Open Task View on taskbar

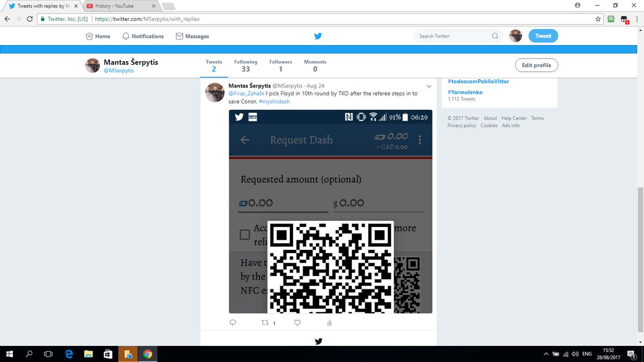pyautogui.click(x=48, y=354)
